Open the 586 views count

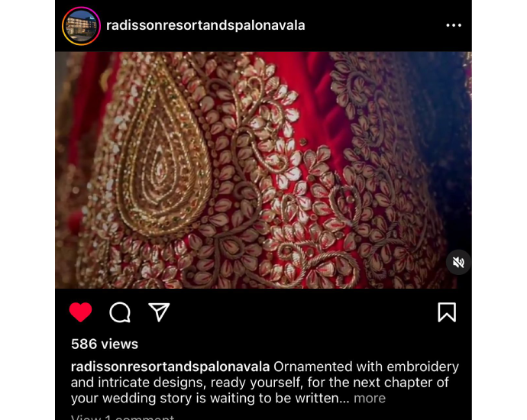[x=105, y=344]
